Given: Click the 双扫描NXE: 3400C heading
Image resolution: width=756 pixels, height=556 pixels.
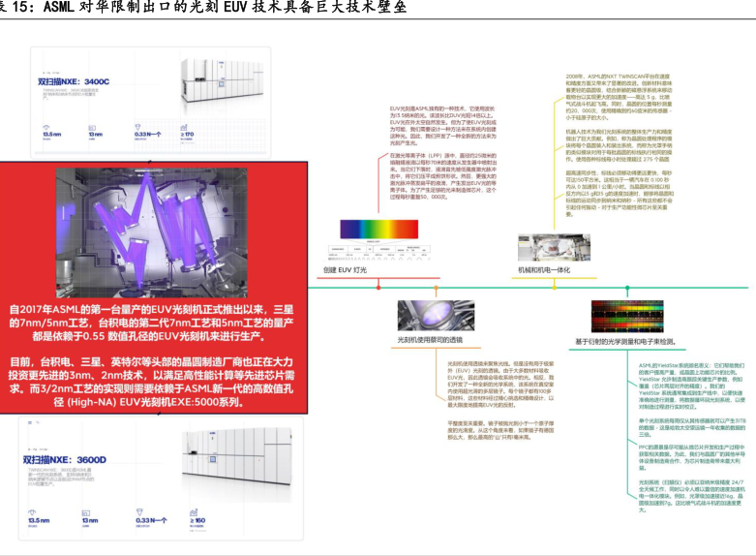Looking at the screenshot, I should click(x=74, y=81).
